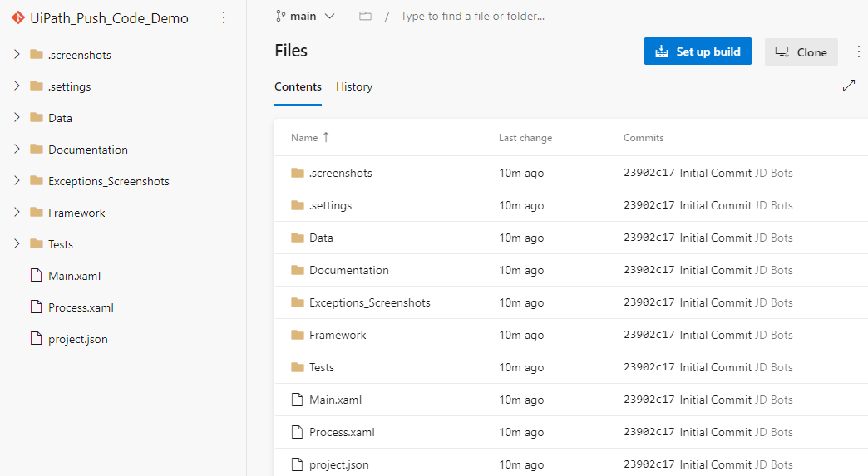Expand the .settings folder in the tree
Screen dimensions: 868x476
click(x=17, y=86)
